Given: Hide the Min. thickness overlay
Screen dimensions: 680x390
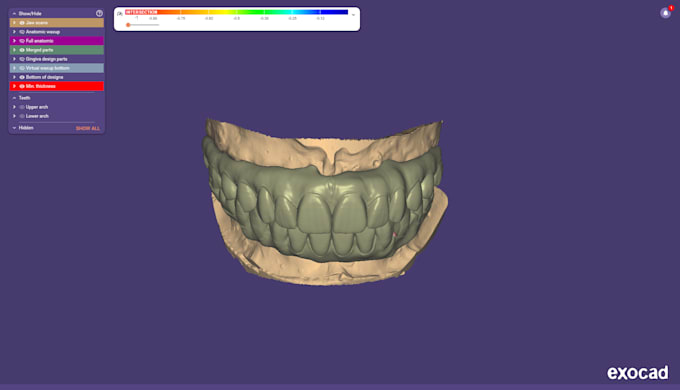Looking at the screenshot, I should point(22,86).
